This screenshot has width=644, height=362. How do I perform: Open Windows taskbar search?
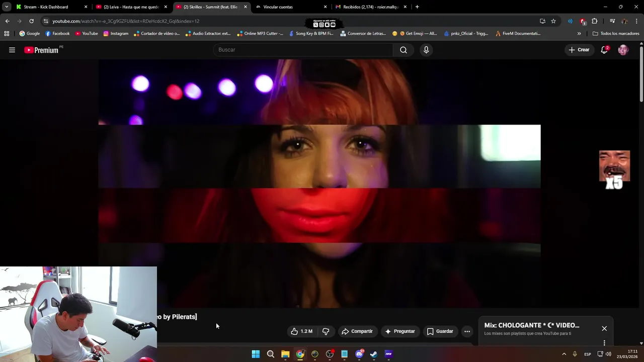(x=270, y=354)
